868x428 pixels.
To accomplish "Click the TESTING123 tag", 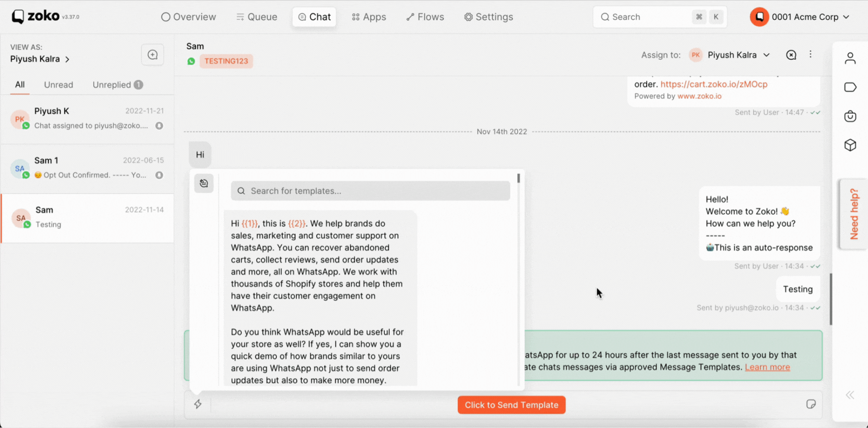I will tap(226, 61).
